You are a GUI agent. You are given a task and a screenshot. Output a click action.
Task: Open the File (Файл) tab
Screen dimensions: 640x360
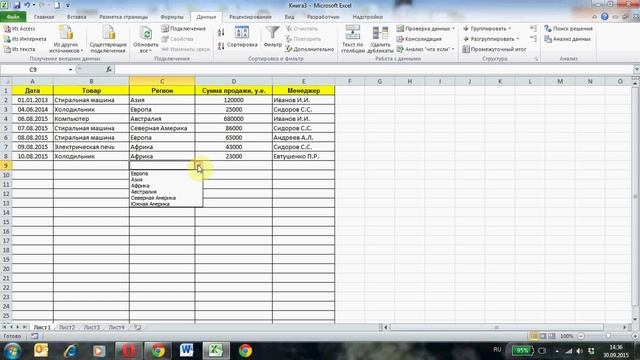coord(13,17)
